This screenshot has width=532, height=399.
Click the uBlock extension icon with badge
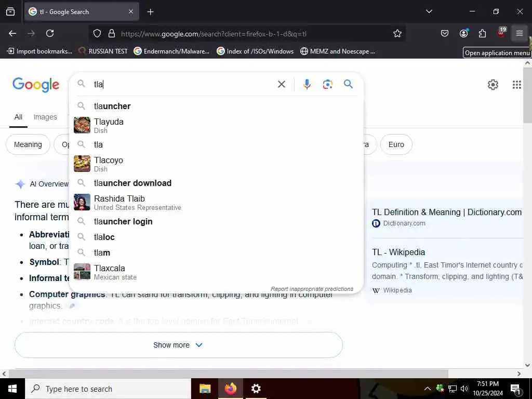point(501,32)
